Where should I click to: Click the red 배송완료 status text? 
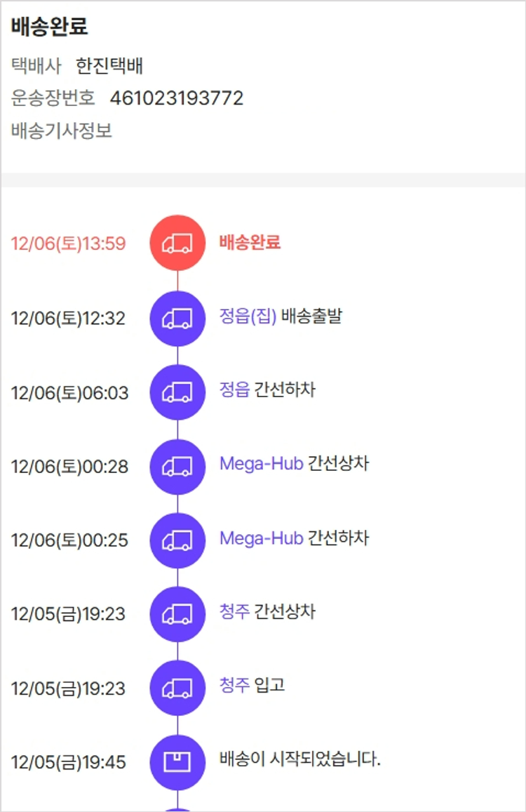tap(250, 243)
